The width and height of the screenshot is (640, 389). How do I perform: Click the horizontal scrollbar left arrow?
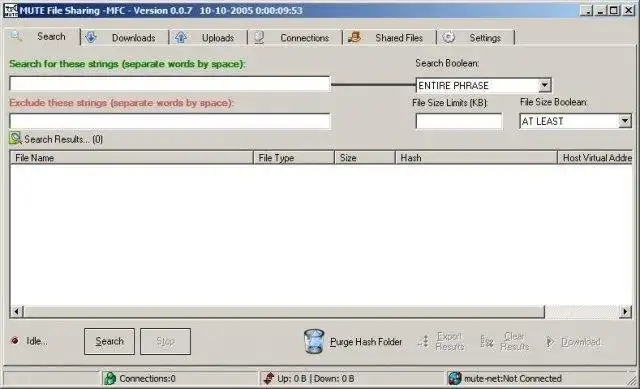[17, 312]
